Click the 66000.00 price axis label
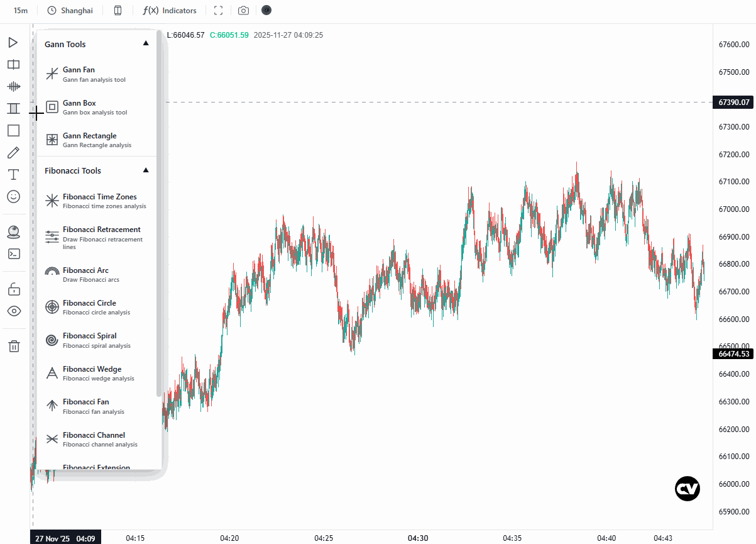756x544 pixels. tap(734, 484)
